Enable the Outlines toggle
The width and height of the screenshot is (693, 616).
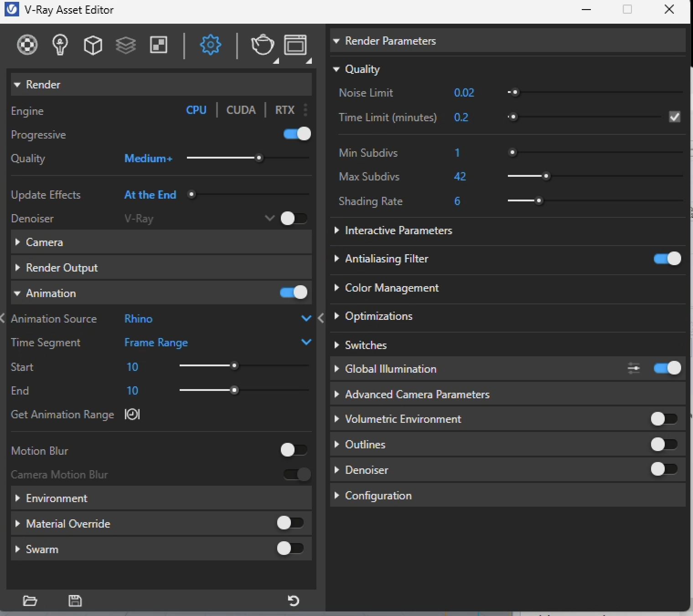[x=664, y=444]
